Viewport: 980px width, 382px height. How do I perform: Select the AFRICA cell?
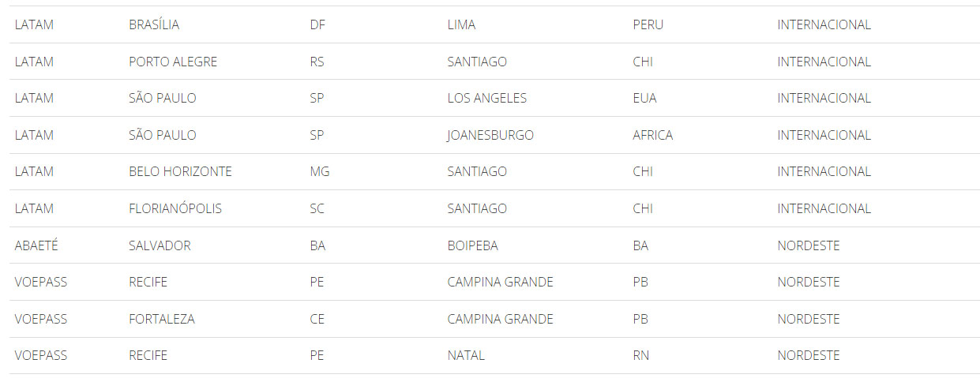[653, 135]
